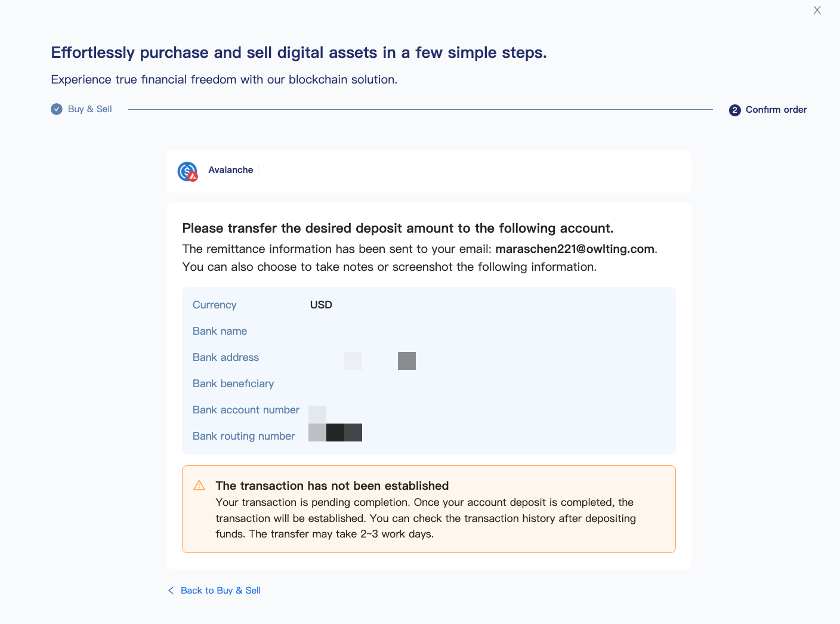Click the back chevron arrow icon
The image size is (840, 624).
171,591
